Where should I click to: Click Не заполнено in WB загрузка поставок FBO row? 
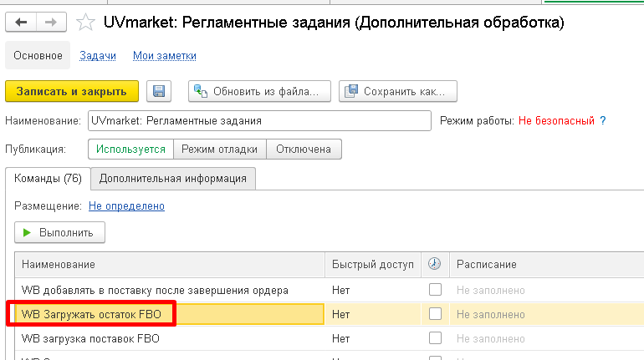491,338
